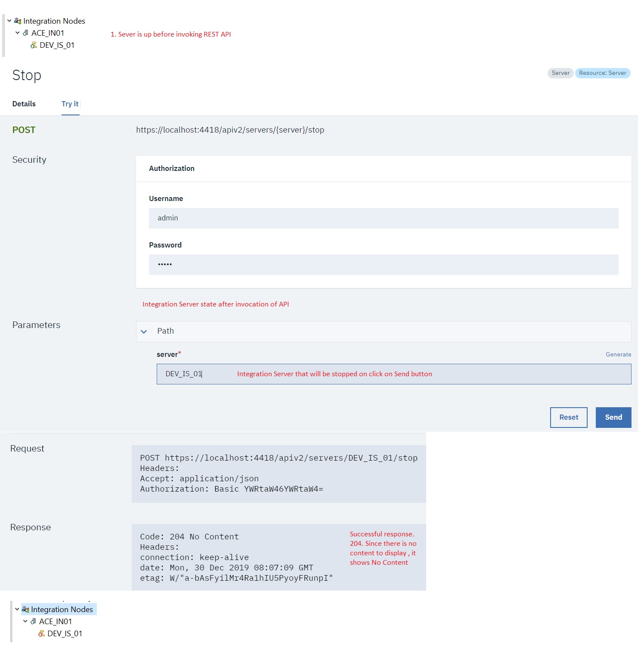Switch to the Details tab
This screenshot has height=650, width=644.
[x=24, y=104]
